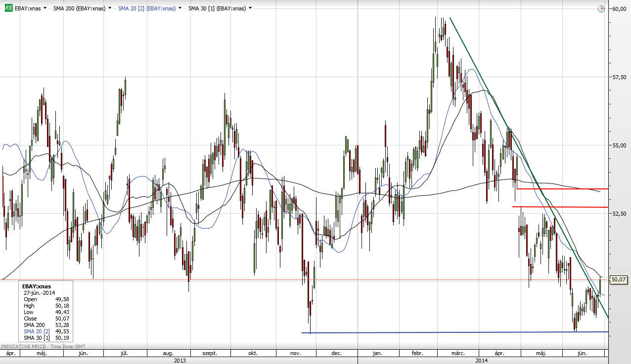Screen dimensions: 631x364
Task: Click the 60,00 price axis label
Action: click(619, 9)
